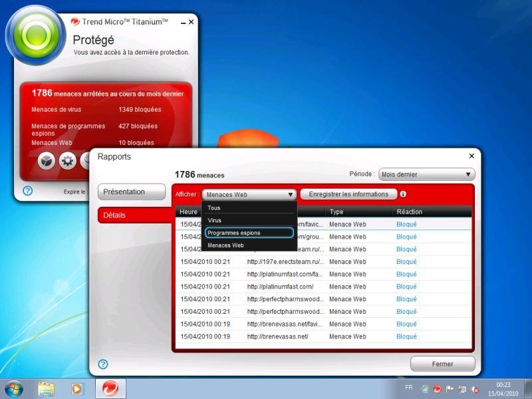Open the Afficher dropdown arrow
This screenshot has height=399, width=532.
(291, 194)
